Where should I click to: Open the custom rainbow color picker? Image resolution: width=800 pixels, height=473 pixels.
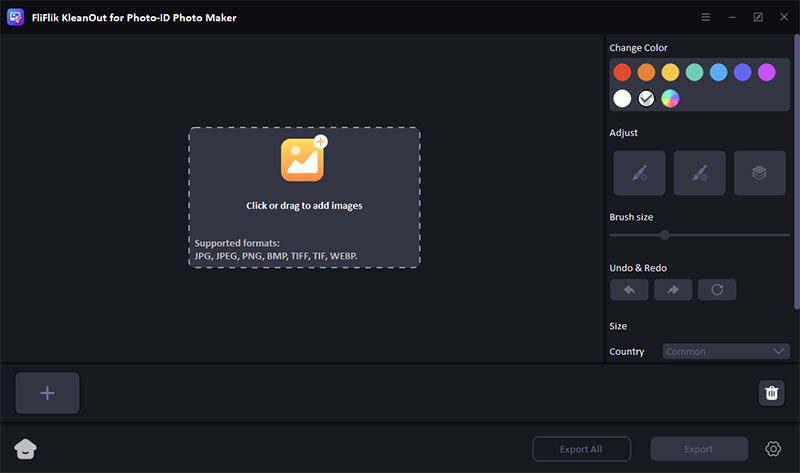coord(670,98)
